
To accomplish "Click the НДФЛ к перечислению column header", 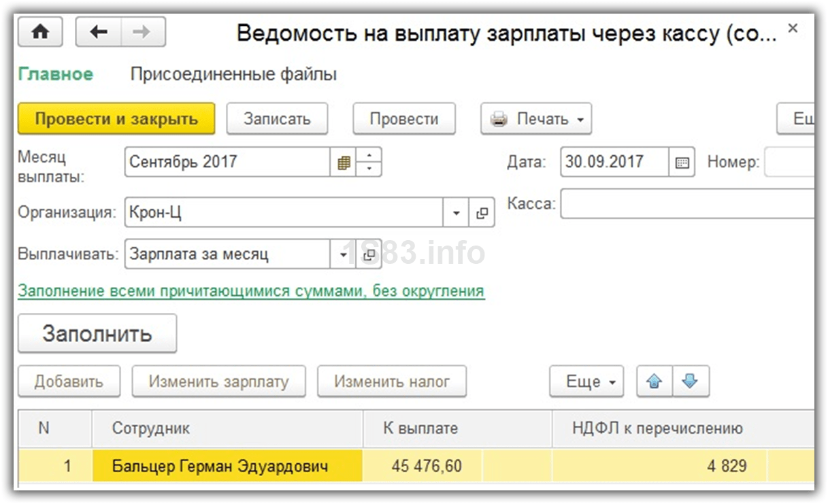I will [x=683, y=429].
